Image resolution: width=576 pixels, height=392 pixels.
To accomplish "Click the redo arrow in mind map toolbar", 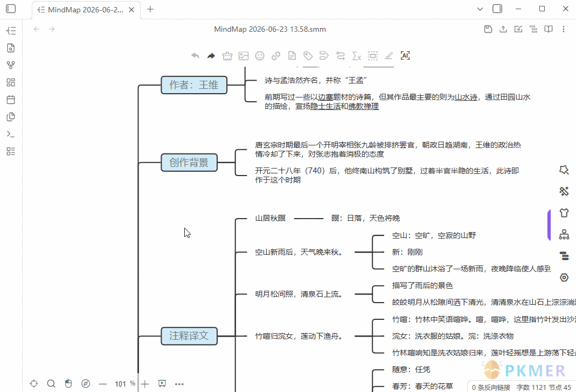I will pyautogui.click(x=211, y=56).
